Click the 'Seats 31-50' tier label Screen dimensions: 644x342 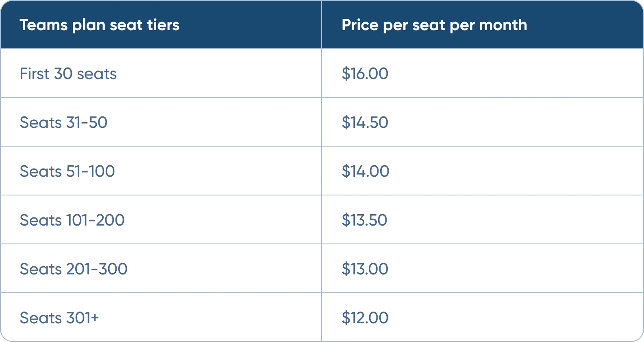click(63, 123)
